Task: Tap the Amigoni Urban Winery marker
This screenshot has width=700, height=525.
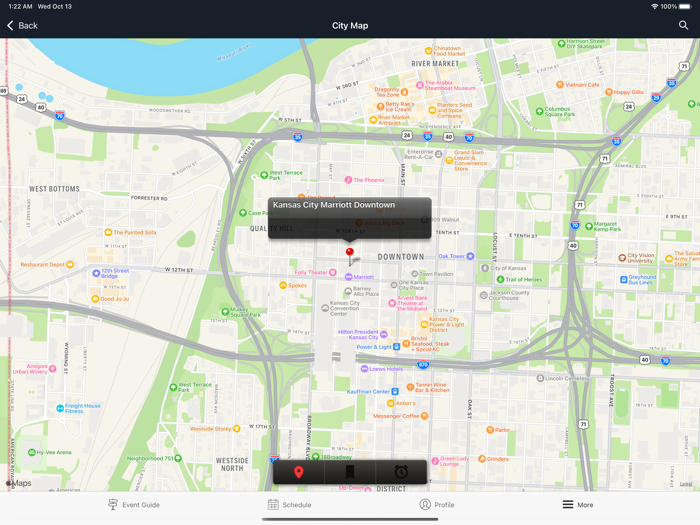Action: coord(52,369)
